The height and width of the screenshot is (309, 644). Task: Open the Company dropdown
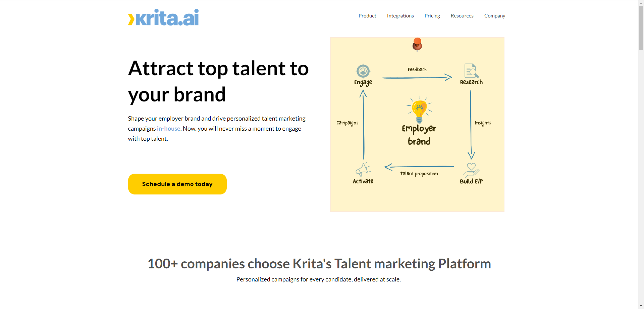[495, 16]
